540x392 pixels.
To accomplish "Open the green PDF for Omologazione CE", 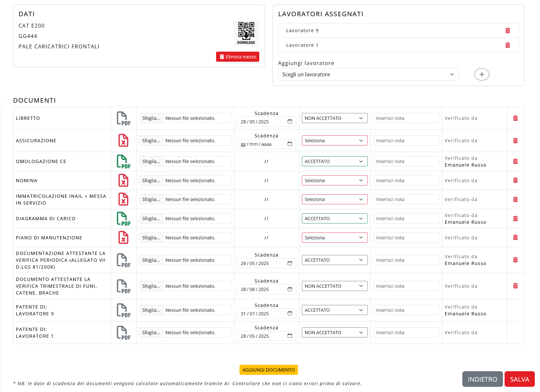I will coord(123,161).
